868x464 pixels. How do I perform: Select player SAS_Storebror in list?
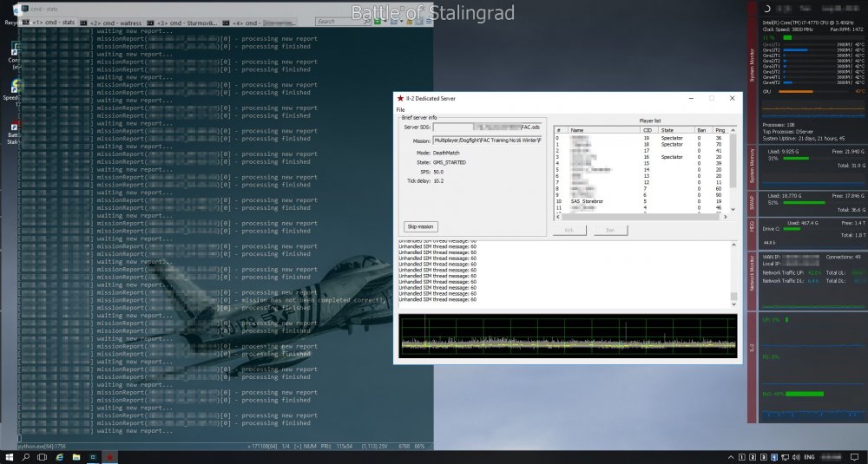click(587, 201)
